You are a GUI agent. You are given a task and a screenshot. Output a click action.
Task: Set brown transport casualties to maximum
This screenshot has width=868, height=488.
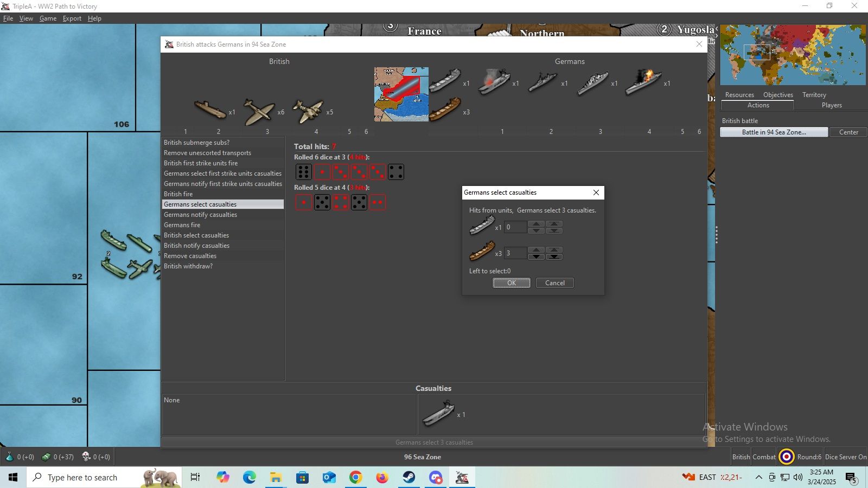click(554, 250)
